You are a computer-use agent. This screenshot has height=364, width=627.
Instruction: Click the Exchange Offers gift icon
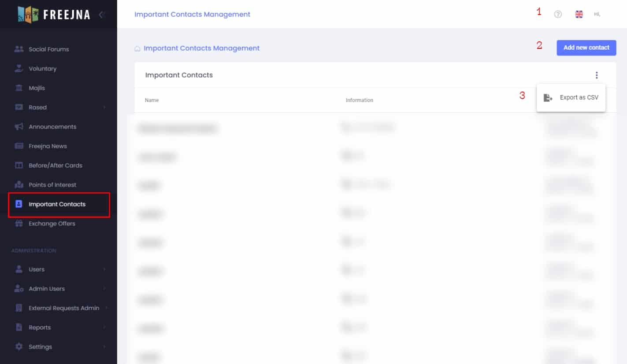click(x=19, y=224)
